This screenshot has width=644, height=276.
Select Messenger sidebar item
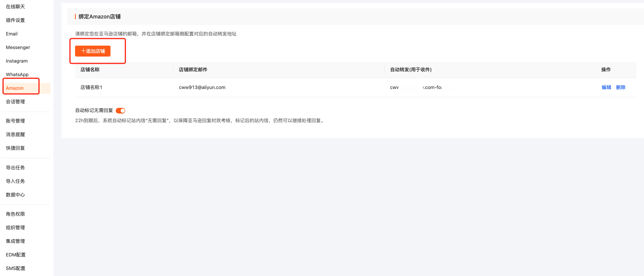(18, 48)
